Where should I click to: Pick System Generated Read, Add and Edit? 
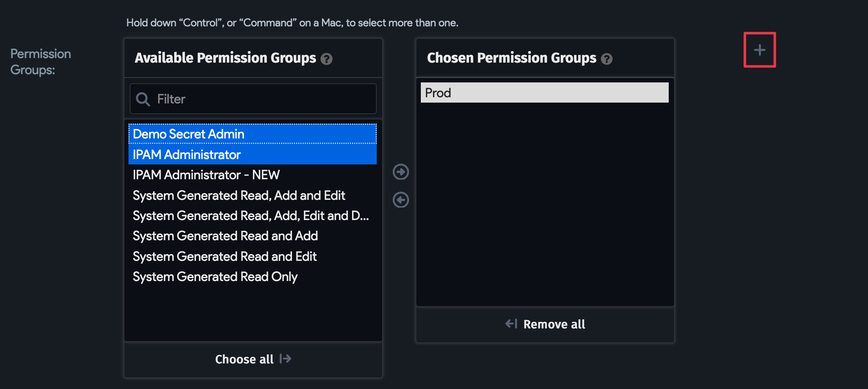[x=239, y=195]
